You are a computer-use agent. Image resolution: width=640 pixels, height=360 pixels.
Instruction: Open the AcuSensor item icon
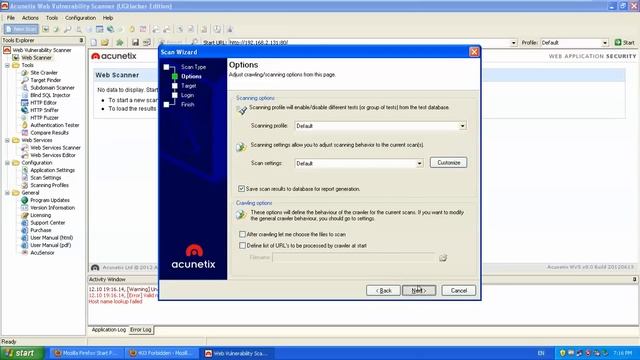point(24,253)
